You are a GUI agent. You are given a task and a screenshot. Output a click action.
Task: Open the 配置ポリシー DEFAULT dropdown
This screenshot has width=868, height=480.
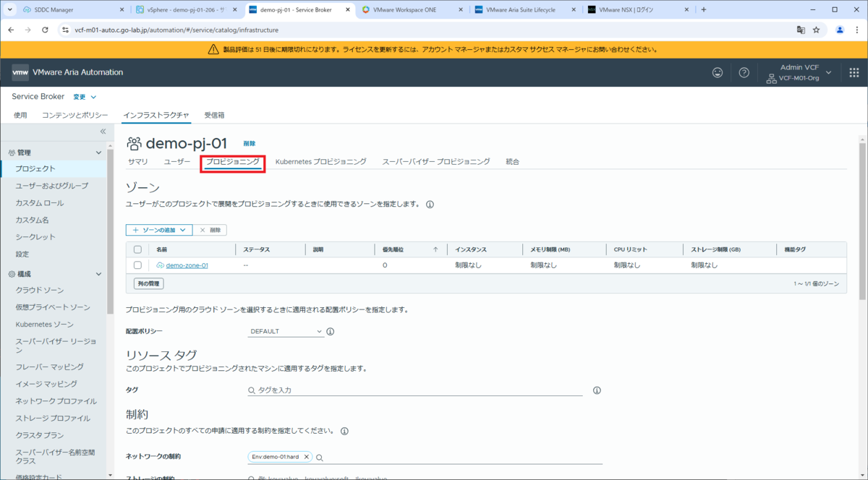[286, 332]
